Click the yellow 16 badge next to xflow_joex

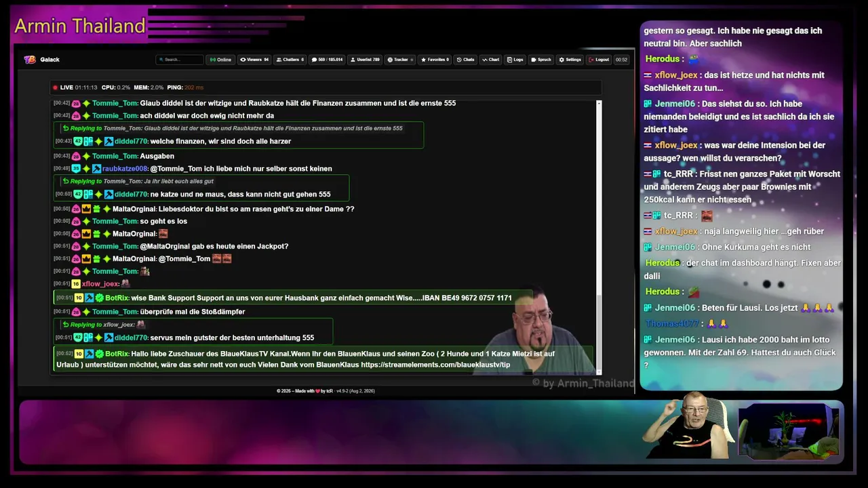(76, 284)
